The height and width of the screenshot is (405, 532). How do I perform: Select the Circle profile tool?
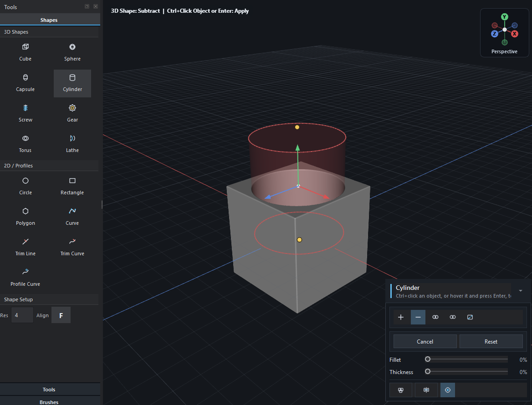pos(26,187)
